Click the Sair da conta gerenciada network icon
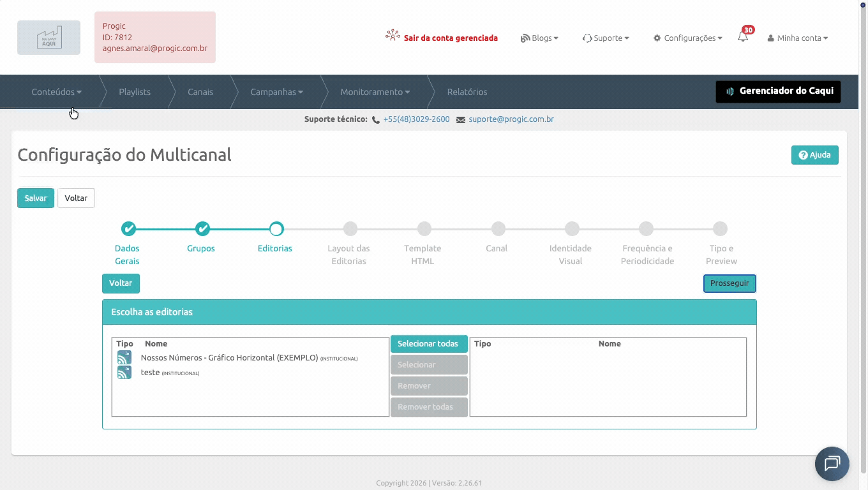Viewport: 868px width, 490px height. pyautogui.click(x=393, y=36)
